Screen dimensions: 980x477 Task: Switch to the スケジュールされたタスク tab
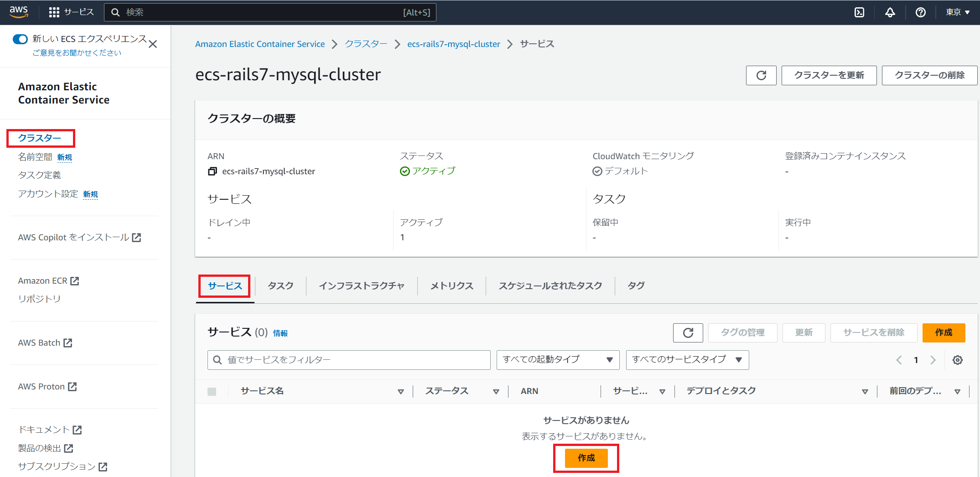[x=550, y=286]
